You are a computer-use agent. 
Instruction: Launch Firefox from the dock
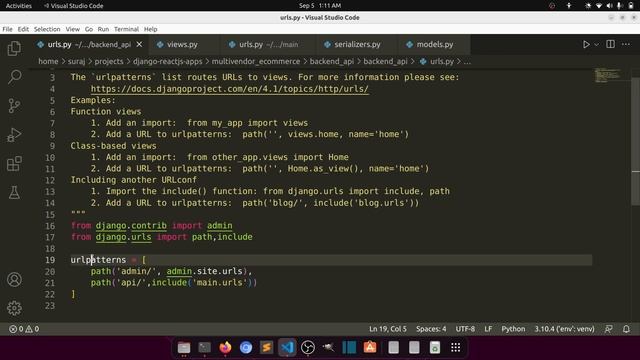[225, 347]
